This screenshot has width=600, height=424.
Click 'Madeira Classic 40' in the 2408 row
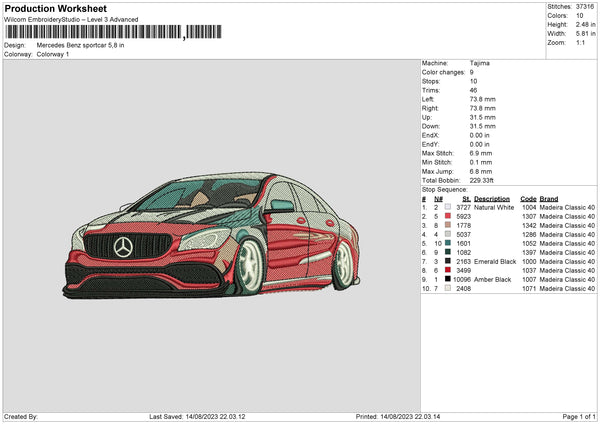pyautogui.click(x=567, y=289)
